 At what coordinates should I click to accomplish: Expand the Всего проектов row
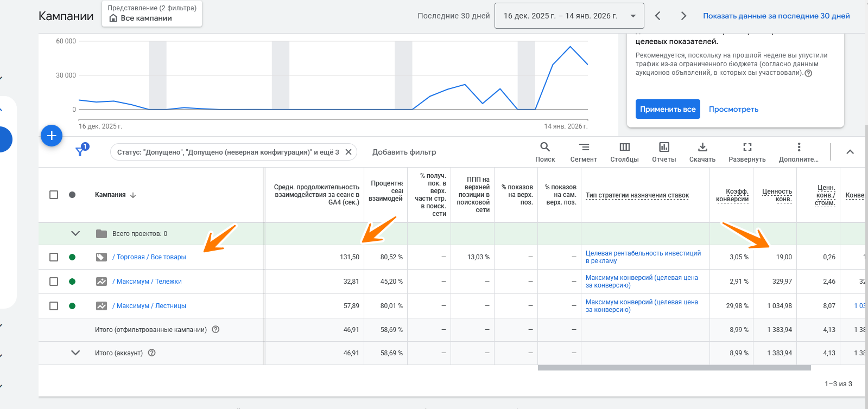tap(75, 234)
